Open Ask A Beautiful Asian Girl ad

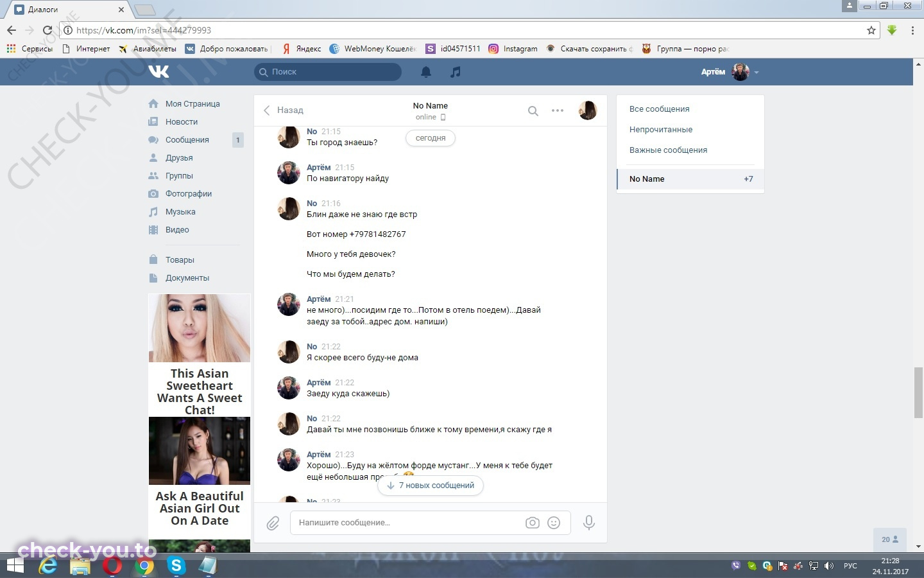tap(200, 472)
